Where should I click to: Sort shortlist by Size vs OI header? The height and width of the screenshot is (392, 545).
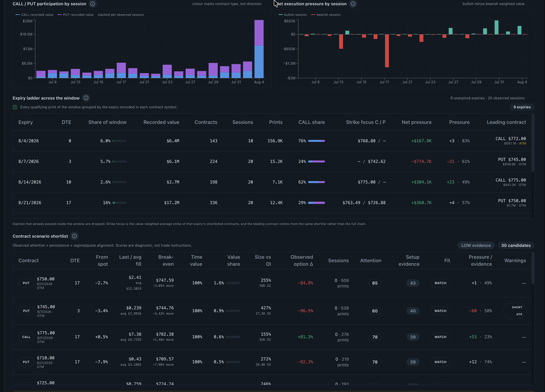click(x=263, y=260)
